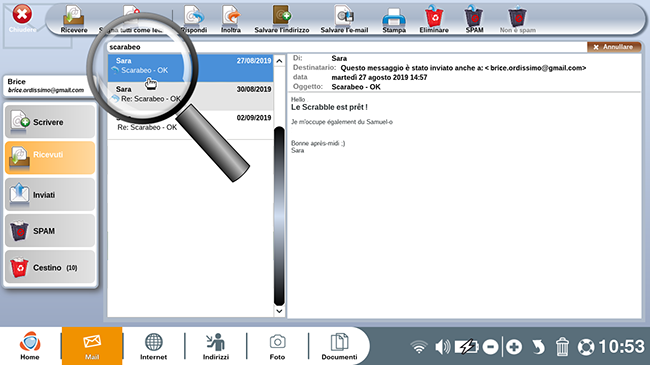650x365 pixels.
Task: Click the Rispondi reply icon
Action: tap(194, 19)
